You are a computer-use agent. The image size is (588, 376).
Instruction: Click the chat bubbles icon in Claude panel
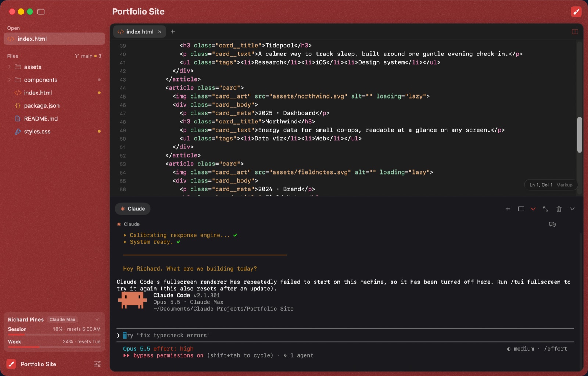(552, 224)
